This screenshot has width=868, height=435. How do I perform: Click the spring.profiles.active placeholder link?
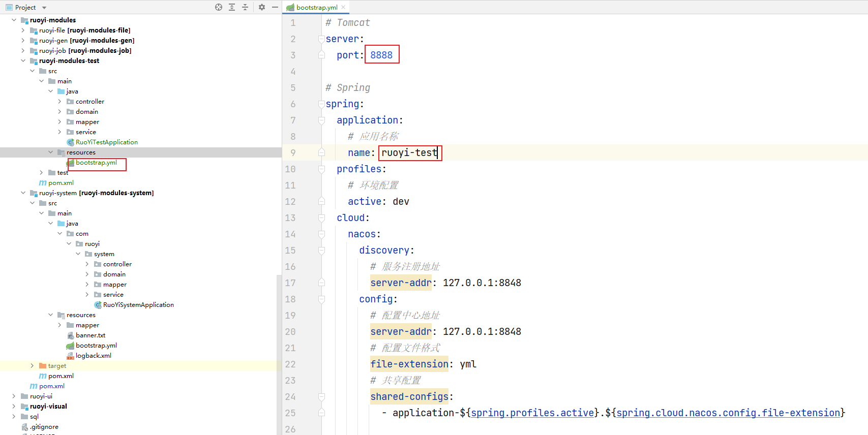[532, 413]
